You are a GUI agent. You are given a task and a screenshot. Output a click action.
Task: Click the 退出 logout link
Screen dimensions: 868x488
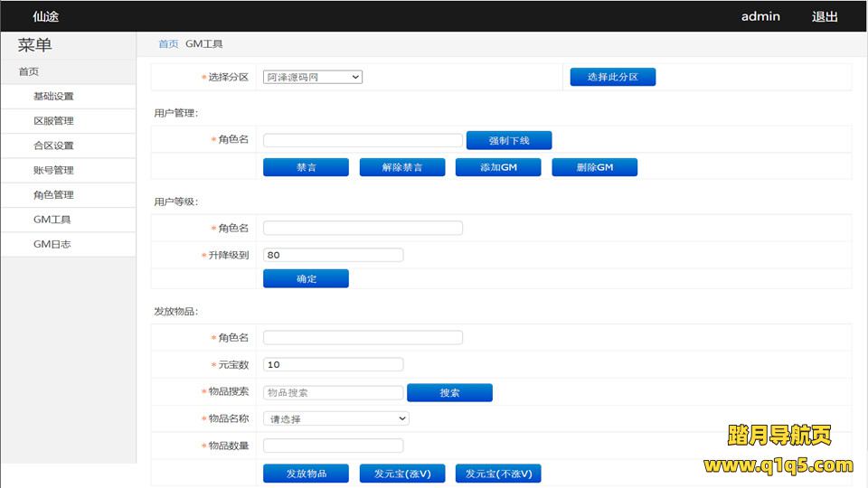[x=825, y=16]
